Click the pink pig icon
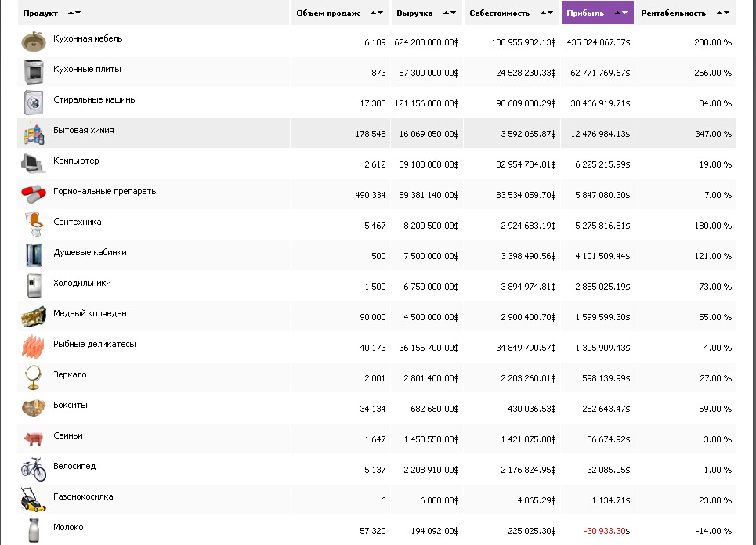The width and height of the screenshot is (756, 545). pyautogui.click(x=34, y=438)
